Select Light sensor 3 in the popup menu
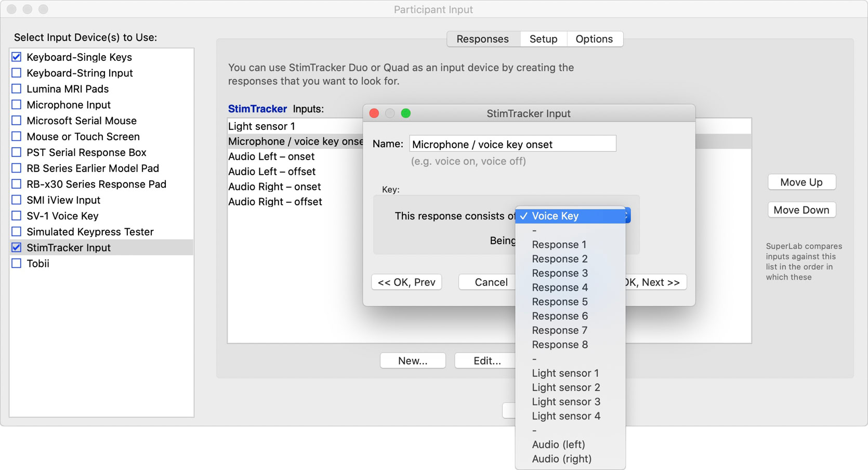Viewport: 868px width, 470px height. [565, 402]
